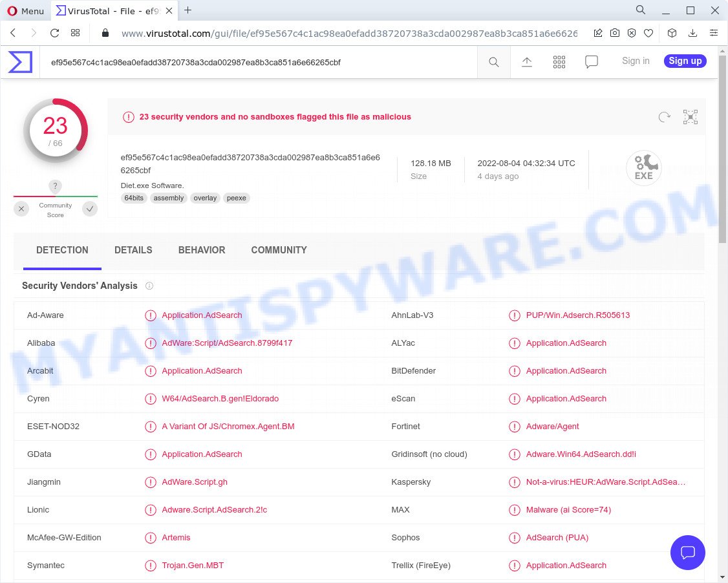Select Alibaba AdWare:Script/AdSearch.8799f417 result
Viewport: 728px width, 583px height.
point(227,343)
